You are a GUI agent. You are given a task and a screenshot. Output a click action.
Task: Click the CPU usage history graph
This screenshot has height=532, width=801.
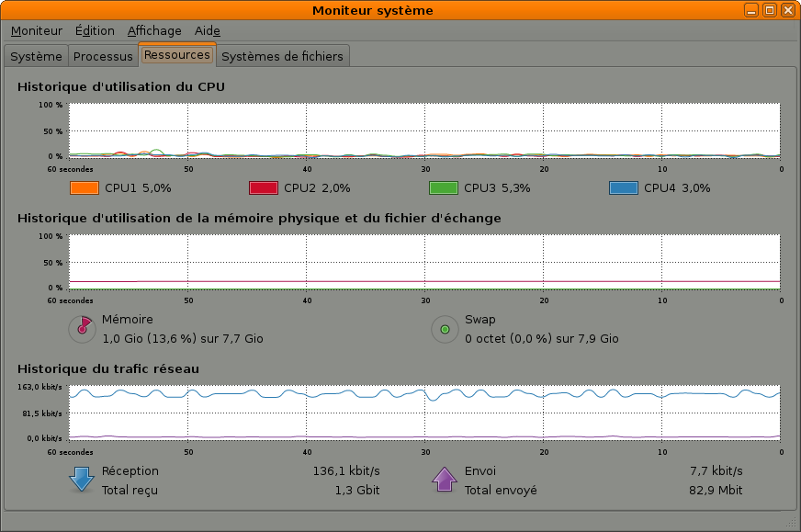pyautogui.click(x=424, y=130)
